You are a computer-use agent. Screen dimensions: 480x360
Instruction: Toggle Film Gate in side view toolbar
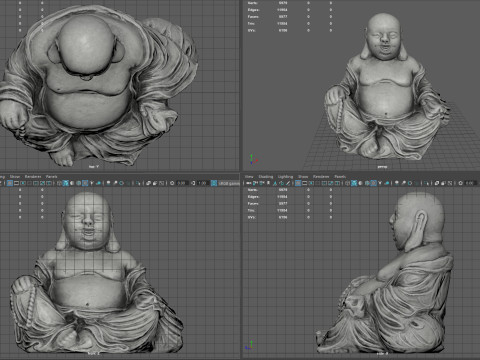304,183
